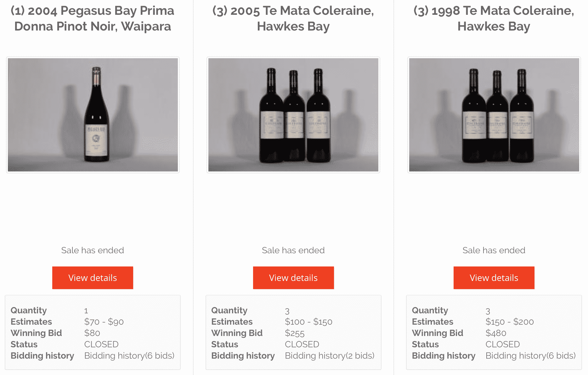The height and width of the screenshot is (375, 588).
Task: Open the 2004 Pegasus Bay Prima Donna title
Action: click(x=93, y=19)
